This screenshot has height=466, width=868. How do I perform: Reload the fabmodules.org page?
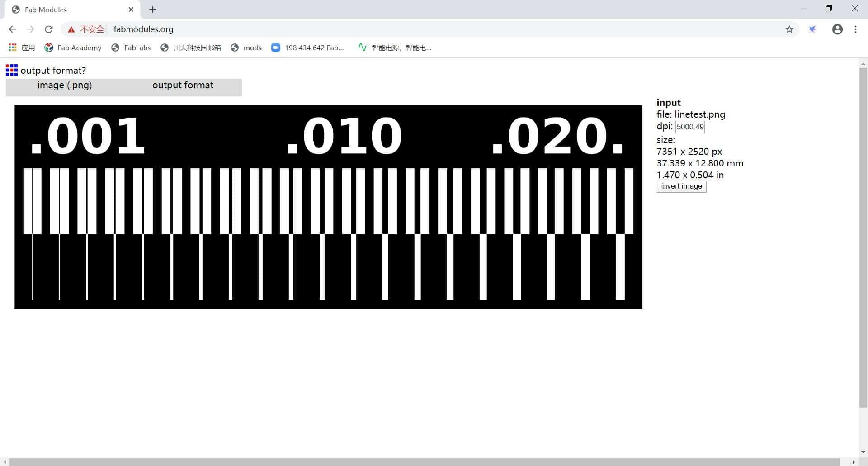coord(48,29)
